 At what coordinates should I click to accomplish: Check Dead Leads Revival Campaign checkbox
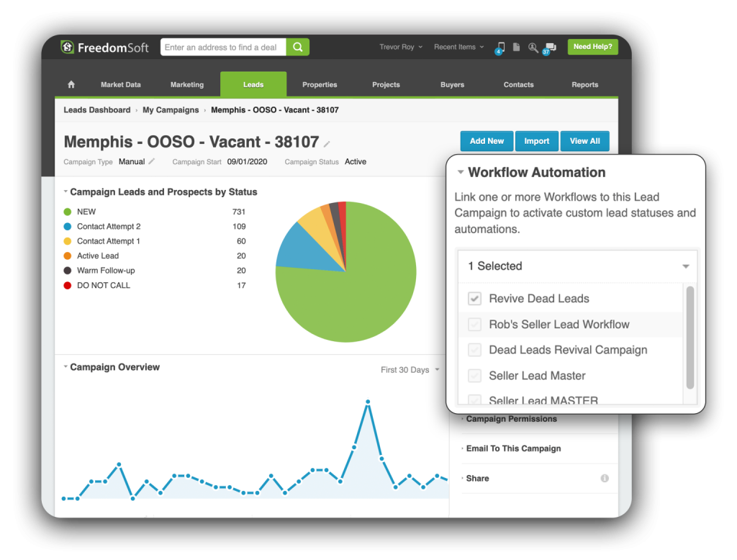point(475,351)
